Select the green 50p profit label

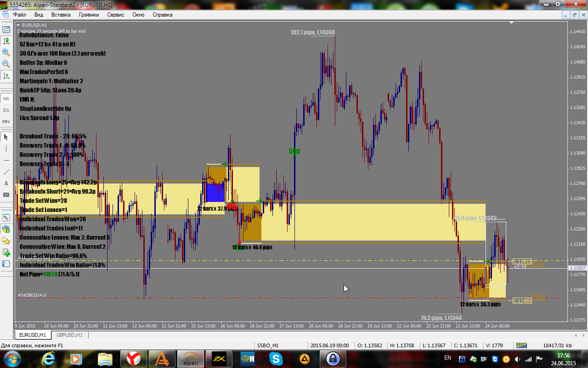click(294, 151)
